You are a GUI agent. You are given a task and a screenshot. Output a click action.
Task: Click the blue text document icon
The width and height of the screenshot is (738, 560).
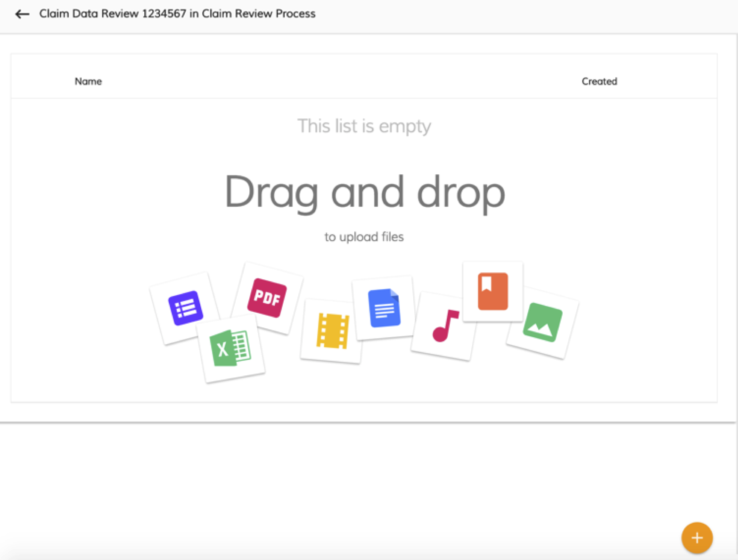point(384,308)
